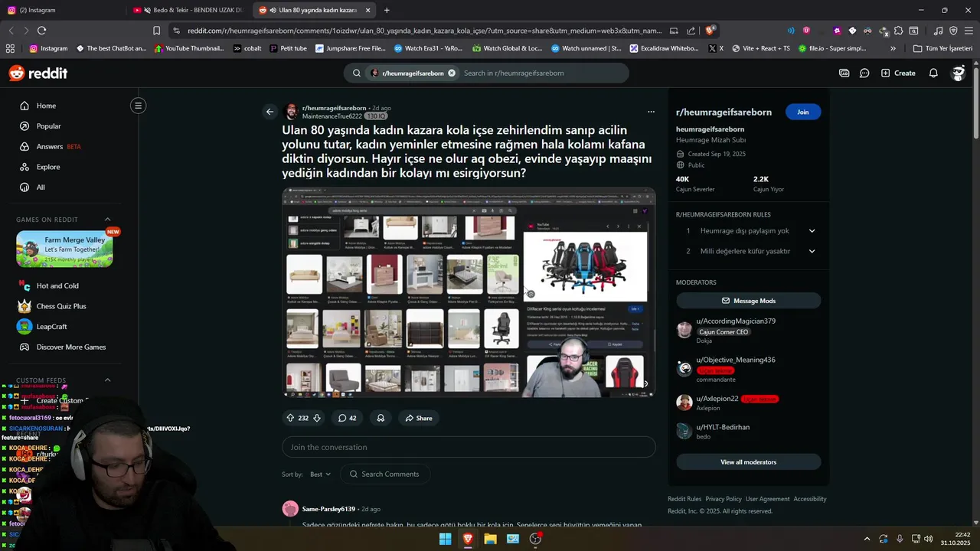Open Brave Shields lion icon
The height and width of the screenshot is (551, 980).
(x=710, y=31)
